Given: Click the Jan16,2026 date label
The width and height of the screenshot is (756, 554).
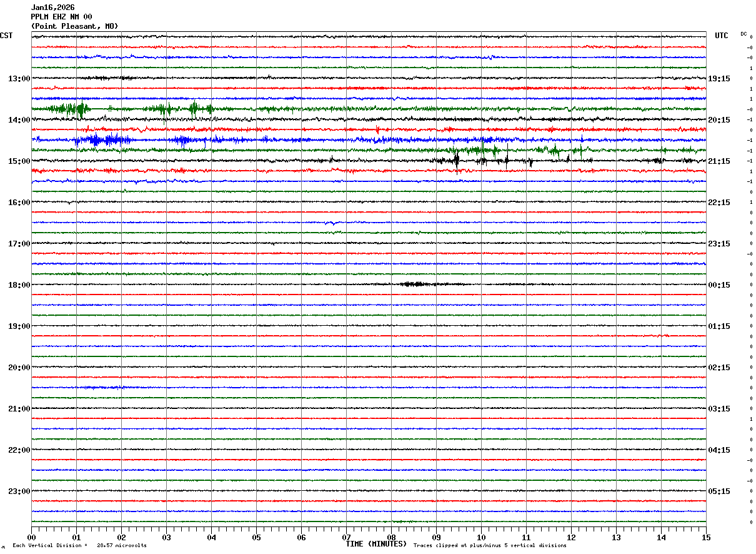Looking at the screenshot, I should coord(52,8).
